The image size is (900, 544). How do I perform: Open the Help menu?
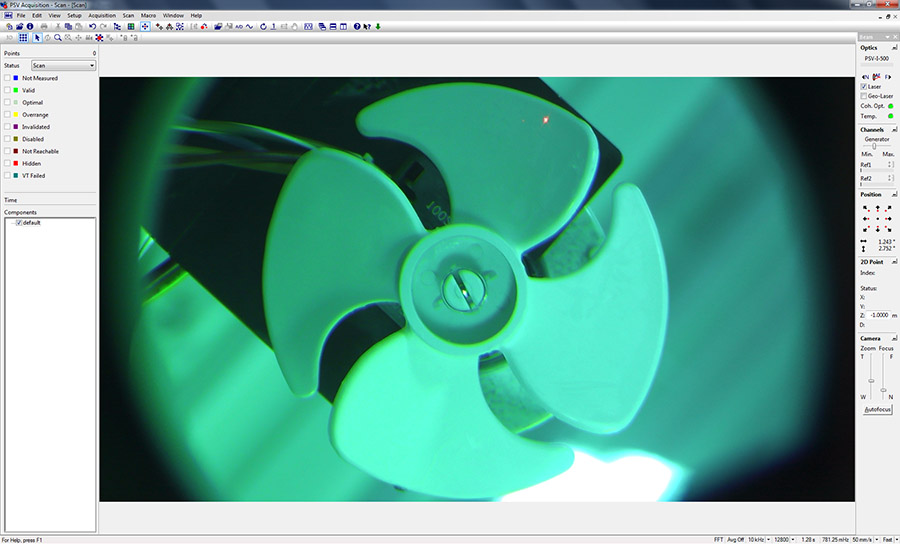pyautogui.click(x=196, y=15)
